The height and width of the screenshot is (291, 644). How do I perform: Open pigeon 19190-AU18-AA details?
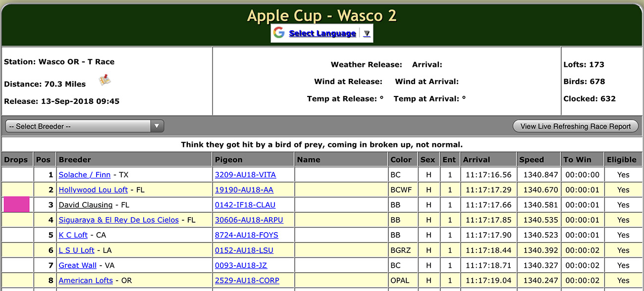pos(244,190)
